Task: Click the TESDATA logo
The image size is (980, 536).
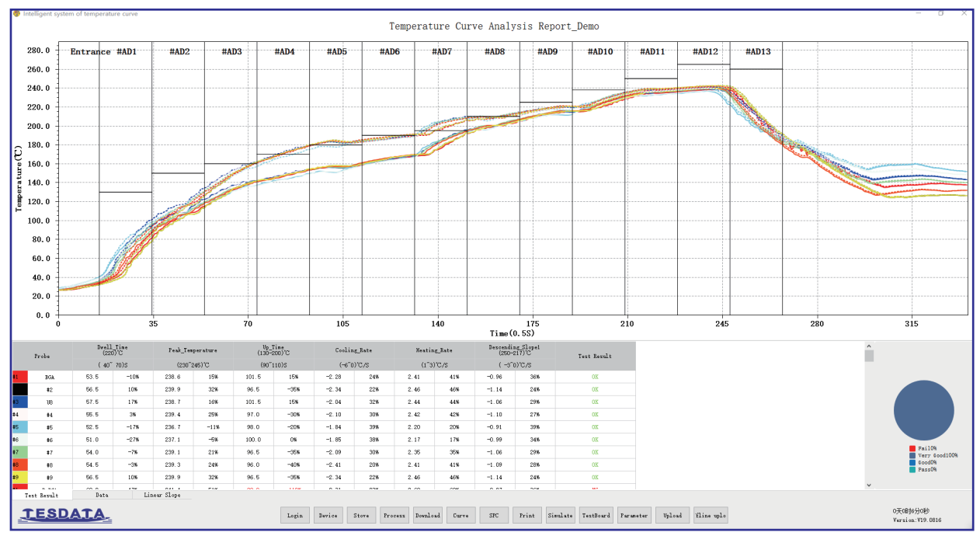Action: coord(65,514)
